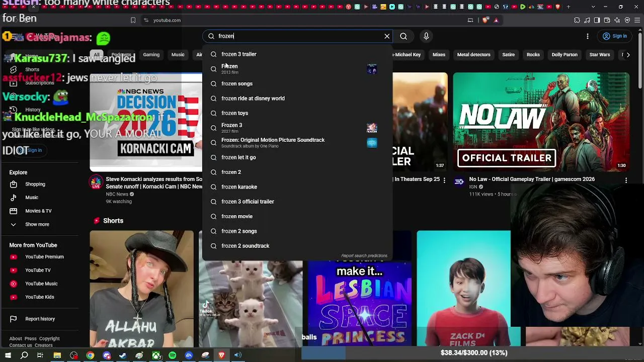This screenshot has width=644, height=362.
Task: Toggle the browser sidebar panel icon
Action: 597,20
